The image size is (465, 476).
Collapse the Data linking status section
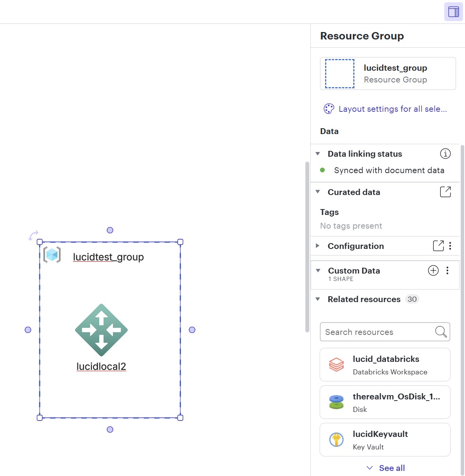(318, 154)
